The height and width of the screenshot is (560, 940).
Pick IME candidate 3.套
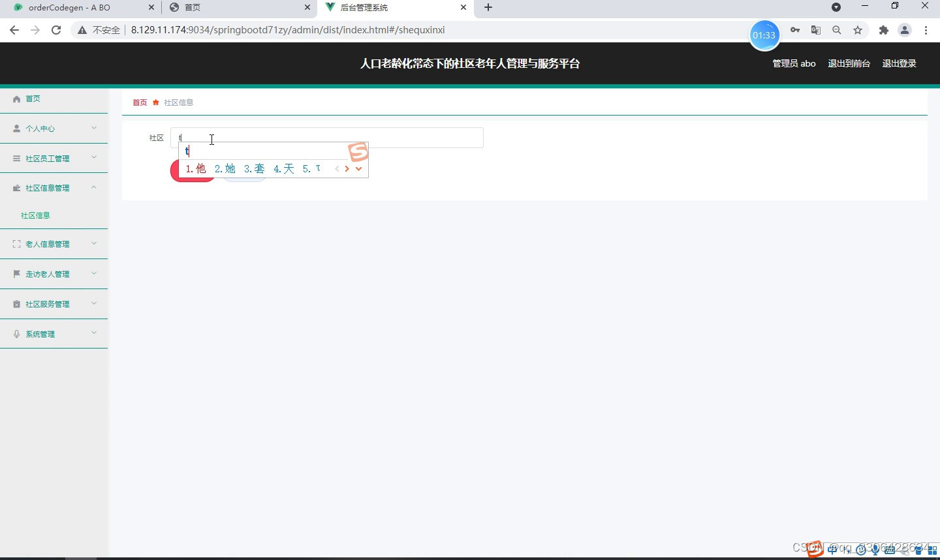255,169
